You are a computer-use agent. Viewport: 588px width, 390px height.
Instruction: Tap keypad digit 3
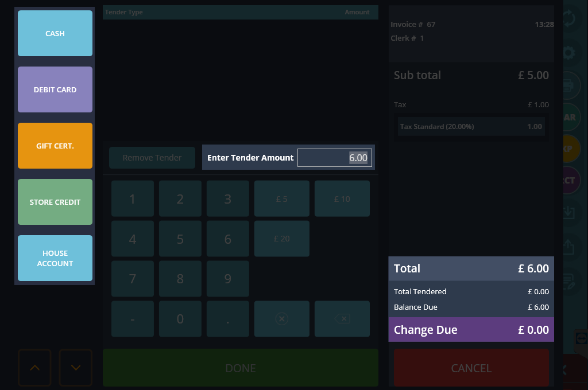(x=228, y=198)
